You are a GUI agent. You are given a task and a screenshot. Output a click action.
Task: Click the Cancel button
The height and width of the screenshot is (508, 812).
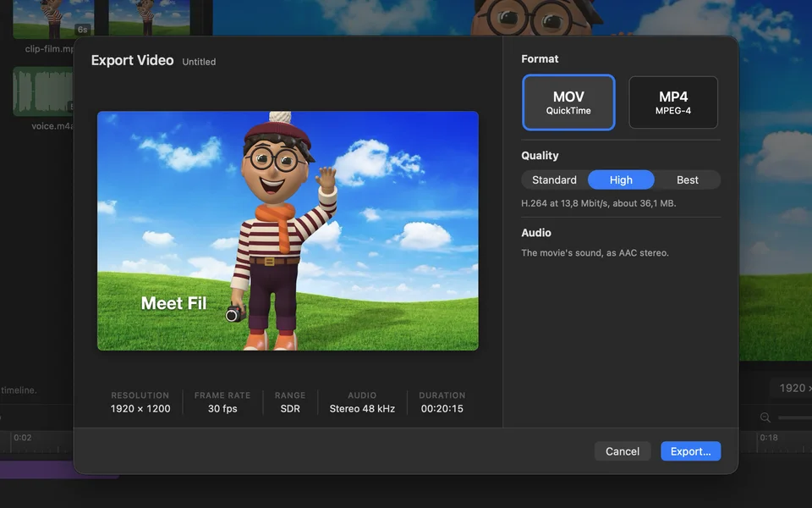(623, 451)
